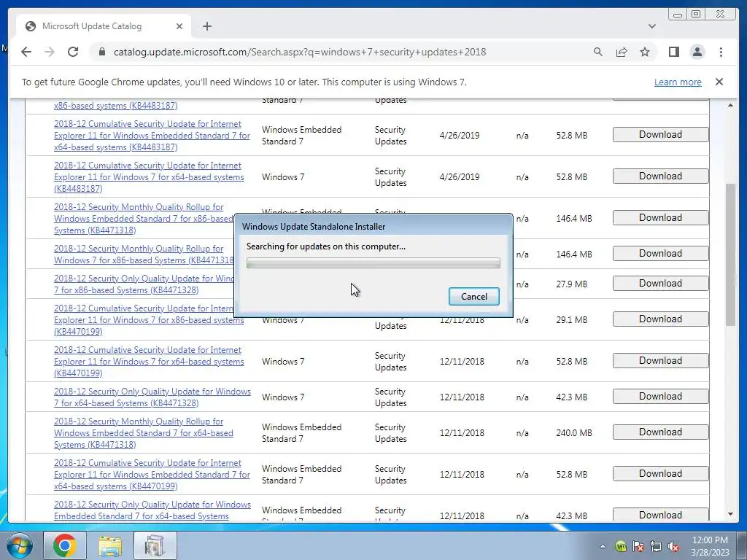Dismiss the Chrome update info bar
747x560 pixels.
719,82
